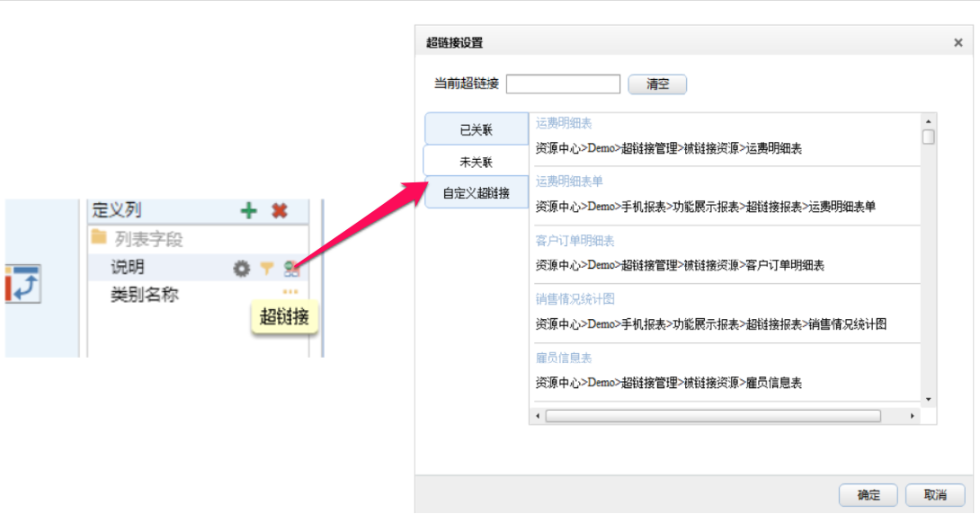This screenshot has width=980, height=514.
Task: Click the horizontal scrollbar right arrow
Action: (x=912, y=416)
